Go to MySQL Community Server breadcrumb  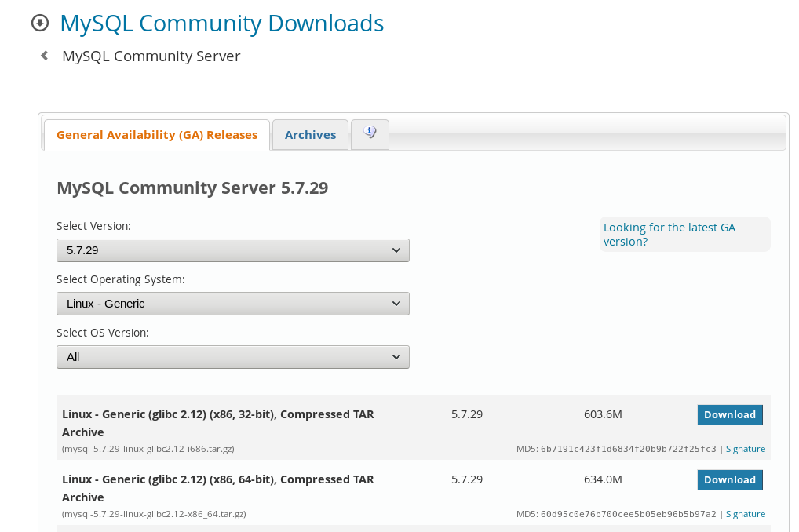tap(151, 56)
